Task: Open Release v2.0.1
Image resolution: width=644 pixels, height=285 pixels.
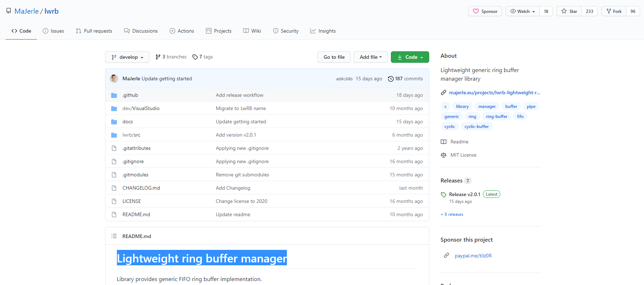Action: pyautogui.click(x=464, y=194)
